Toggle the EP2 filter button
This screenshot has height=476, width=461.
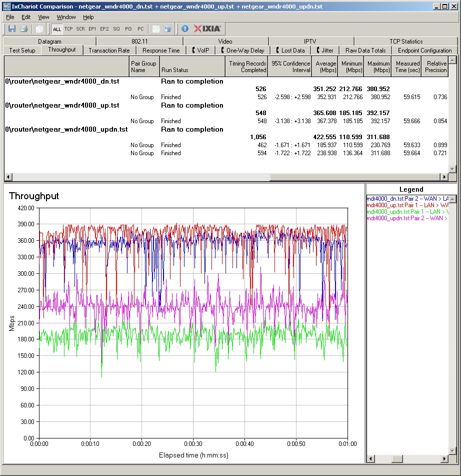click(x=104, y=29)
